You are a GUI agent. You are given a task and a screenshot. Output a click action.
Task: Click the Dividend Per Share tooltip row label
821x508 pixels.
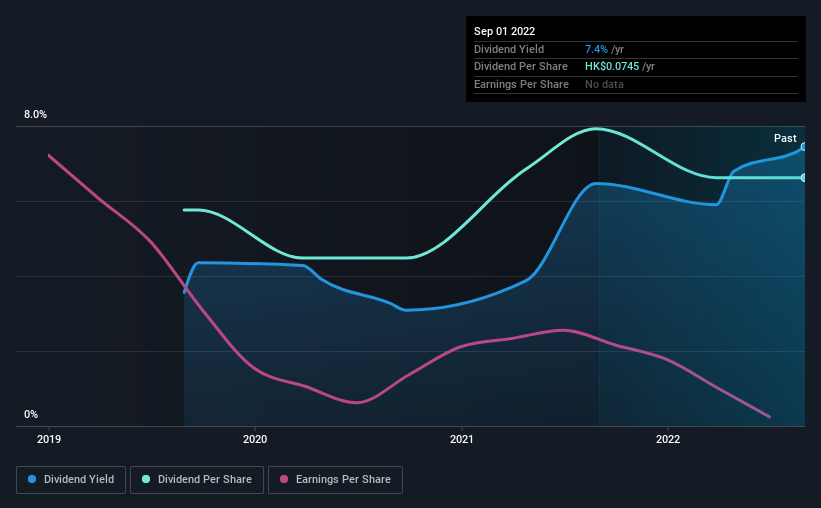coord(520,67)
